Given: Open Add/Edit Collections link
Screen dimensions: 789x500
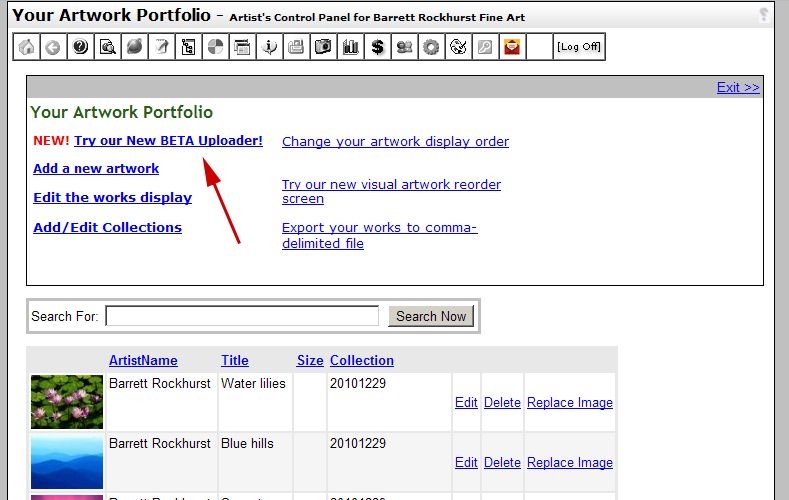Looking at the screenshot, I should click(108, 227).
